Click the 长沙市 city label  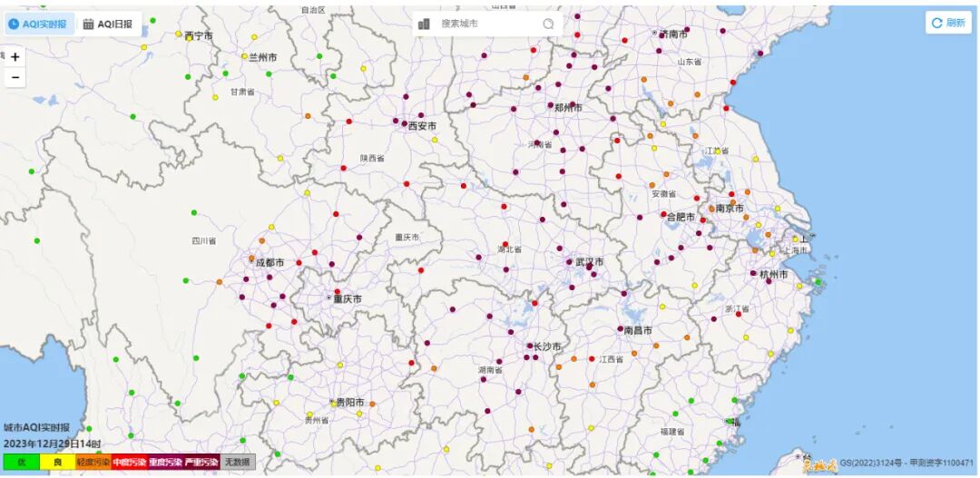tap(547, 346)
